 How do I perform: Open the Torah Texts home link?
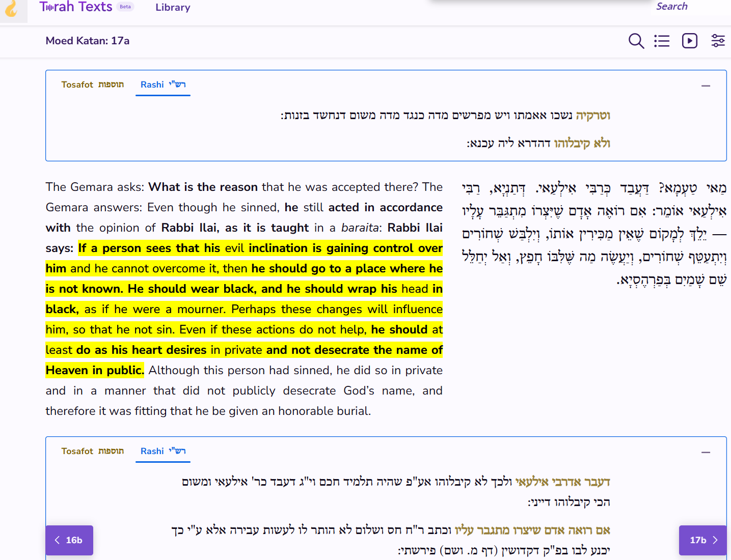point(76,7)
